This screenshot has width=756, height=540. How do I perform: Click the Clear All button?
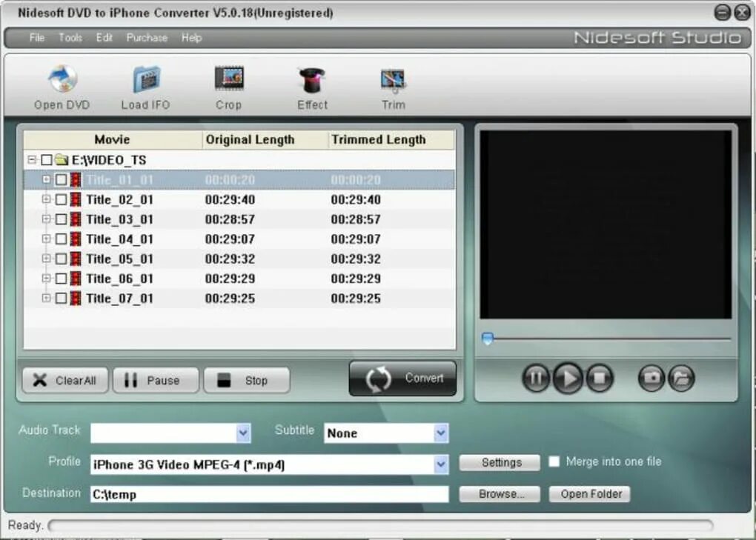click(65, 380)
